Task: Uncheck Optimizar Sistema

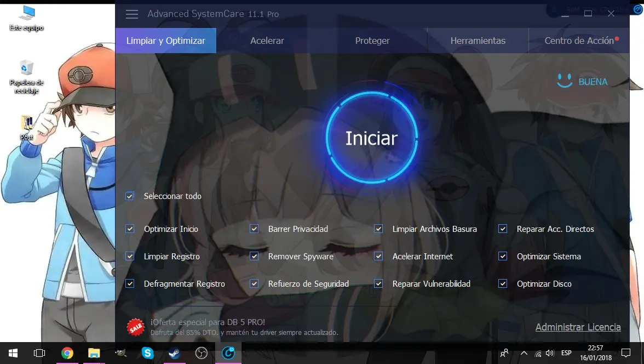Action: click(x=503, y=256)
